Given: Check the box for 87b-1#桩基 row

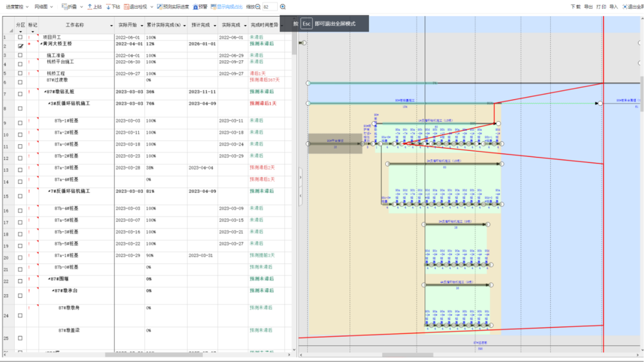Looking at the screenshot, I should tap(20, 123).
